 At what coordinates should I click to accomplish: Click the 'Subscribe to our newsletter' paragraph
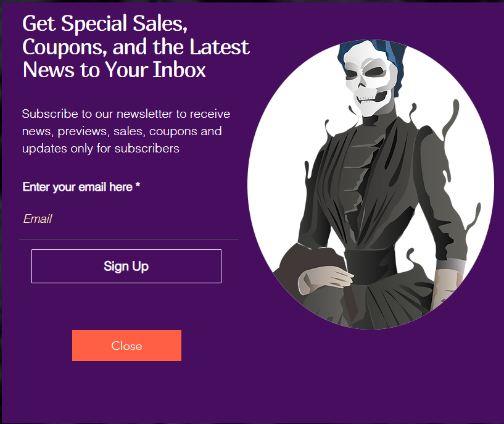[x=126, y=131]
